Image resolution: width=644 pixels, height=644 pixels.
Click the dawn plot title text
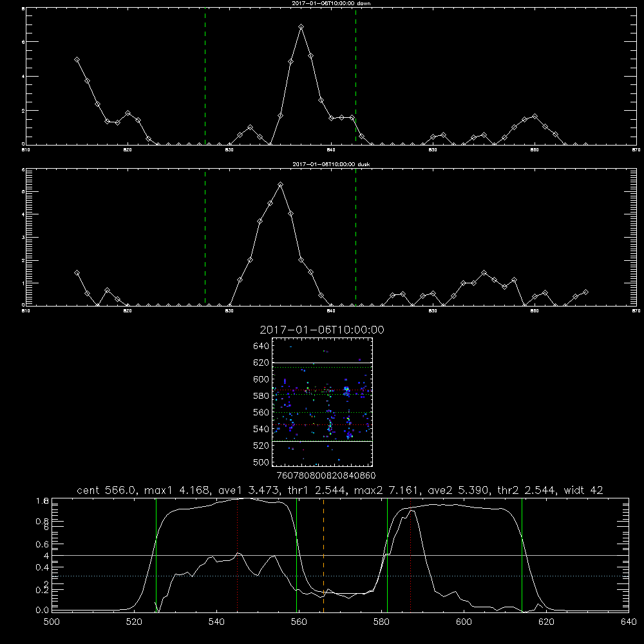pyautogui.click(x=331, y=3)
